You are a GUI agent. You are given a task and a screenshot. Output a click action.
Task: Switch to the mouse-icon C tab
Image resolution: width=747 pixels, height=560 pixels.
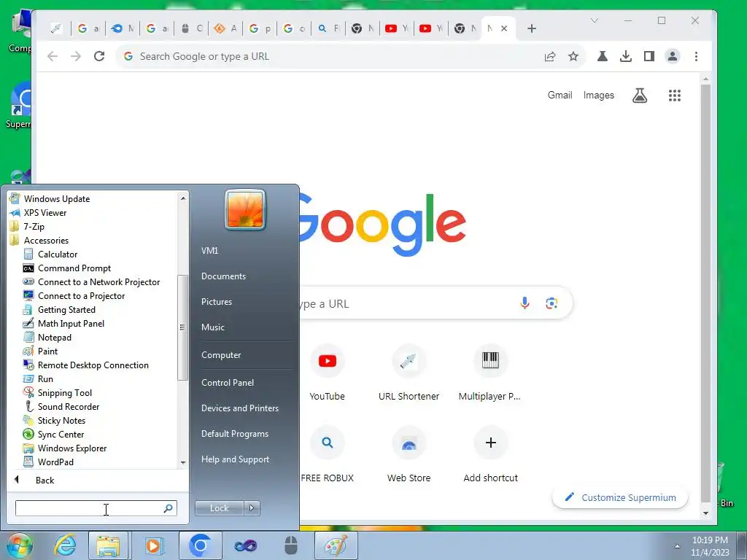(x=192, y=28)
